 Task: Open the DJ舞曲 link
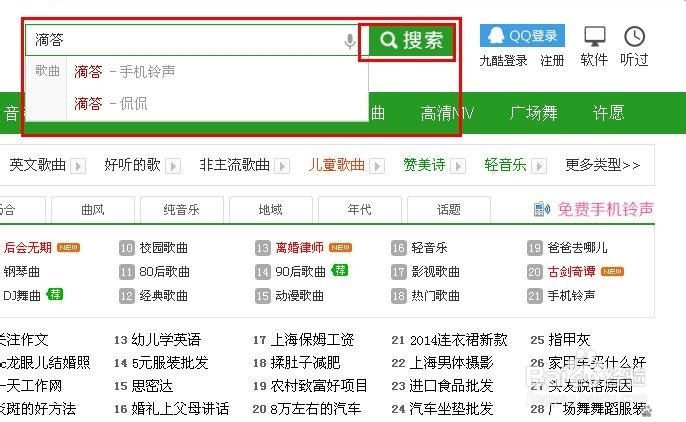(21, 296)
